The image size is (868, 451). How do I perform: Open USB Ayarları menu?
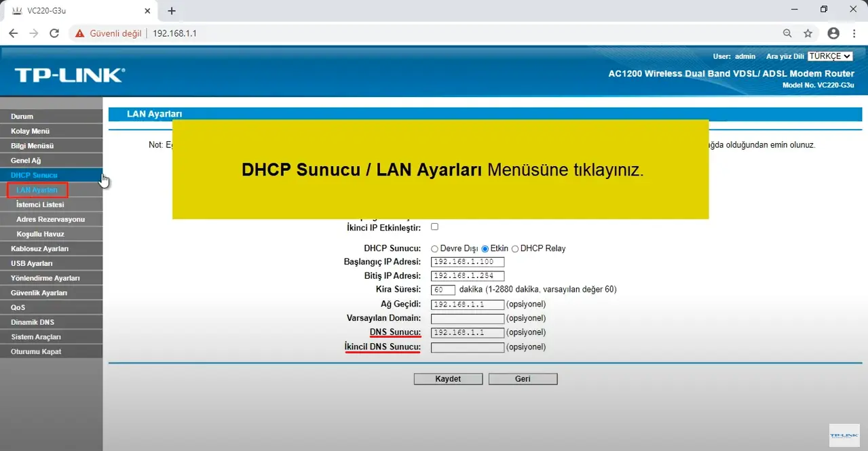pos(52,263)
